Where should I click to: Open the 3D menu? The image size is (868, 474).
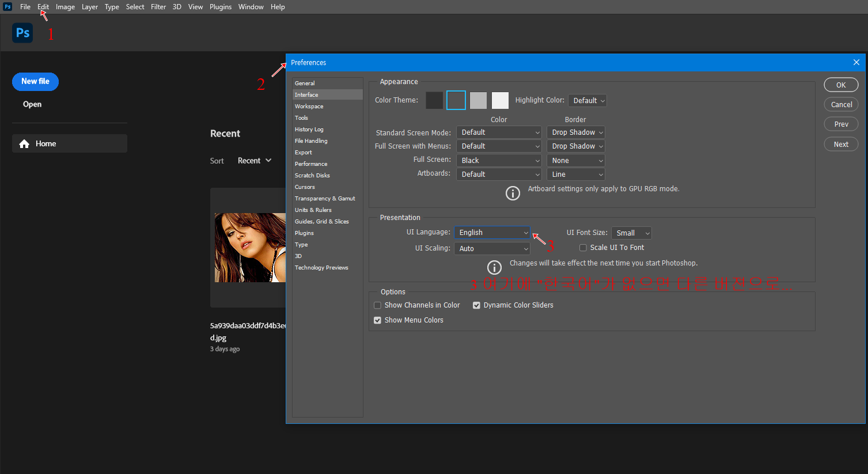[177, 7]
